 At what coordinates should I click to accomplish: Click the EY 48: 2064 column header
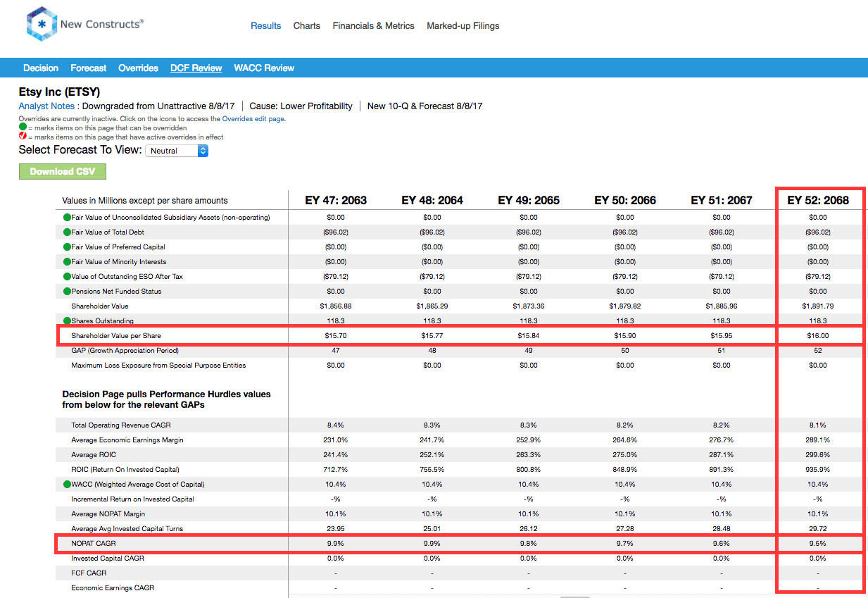(x=432, y=200)
